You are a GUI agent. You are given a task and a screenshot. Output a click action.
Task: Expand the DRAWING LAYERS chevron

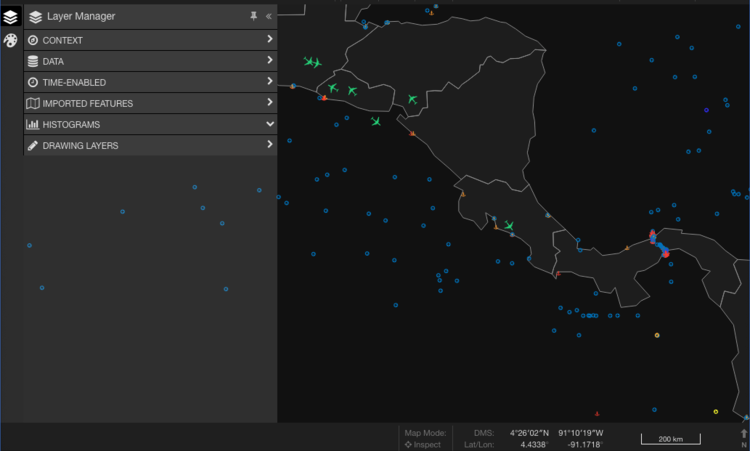[x=270, y=144]
